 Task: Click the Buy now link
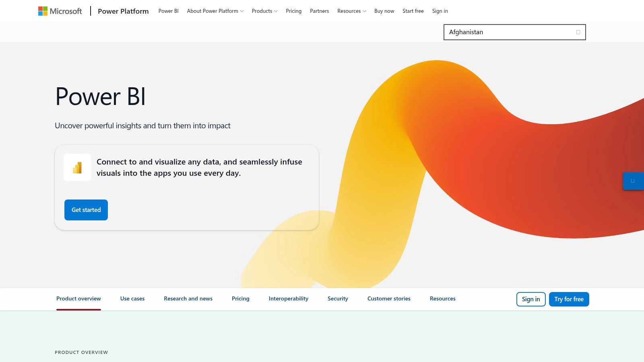pos(384,11)
